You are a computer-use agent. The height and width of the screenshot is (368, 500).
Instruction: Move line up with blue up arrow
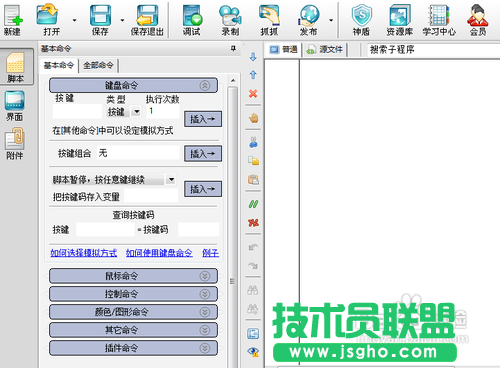coord(253,75)
